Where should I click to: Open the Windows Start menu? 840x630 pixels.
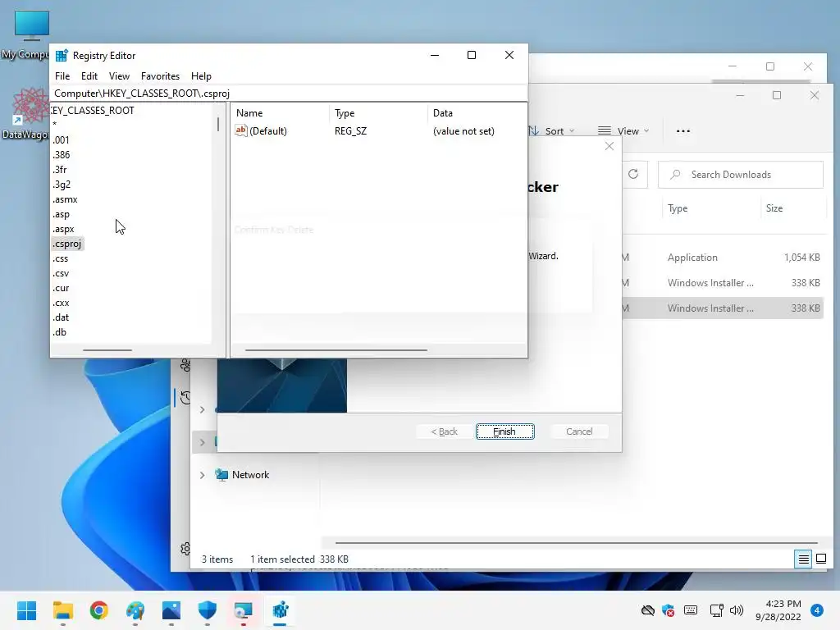[x=26, y=610]
